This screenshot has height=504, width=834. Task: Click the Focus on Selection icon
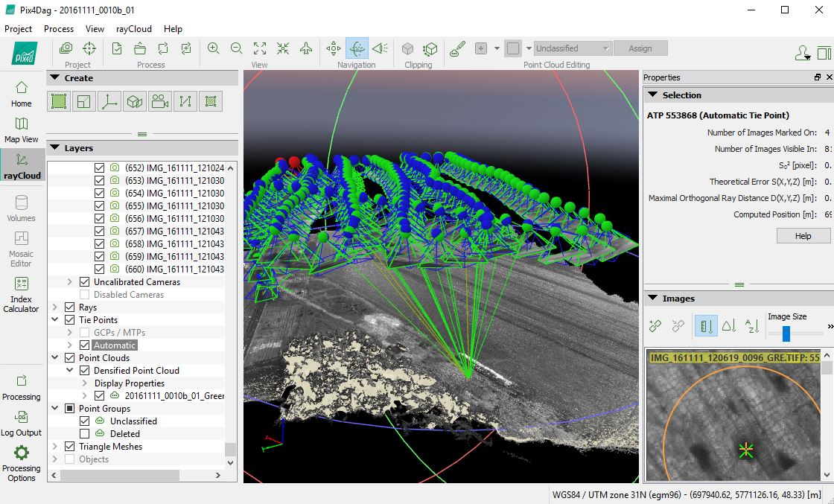pyautogui.click(x=283, y=48)
